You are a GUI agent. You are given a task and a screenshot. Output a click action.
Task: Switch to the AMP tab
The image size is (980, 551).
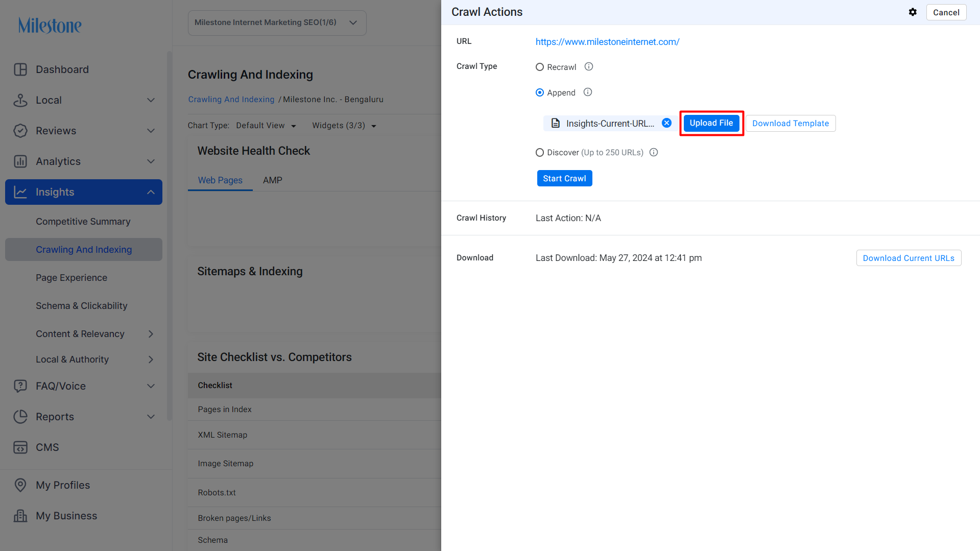point(273,180)
